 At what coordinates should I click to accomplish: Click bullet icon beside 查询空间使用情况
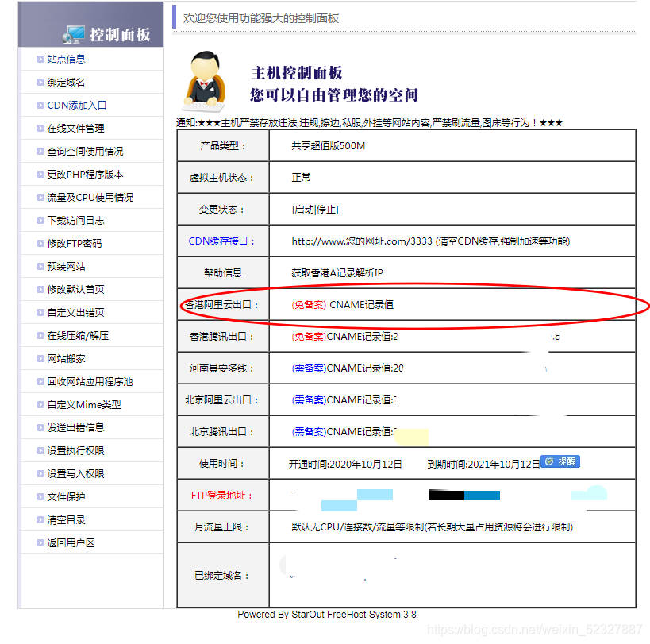coord(40,152)
